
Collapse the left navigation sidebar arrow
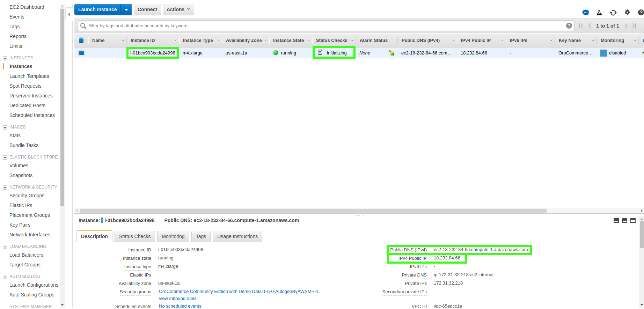(x=69, y=14)
